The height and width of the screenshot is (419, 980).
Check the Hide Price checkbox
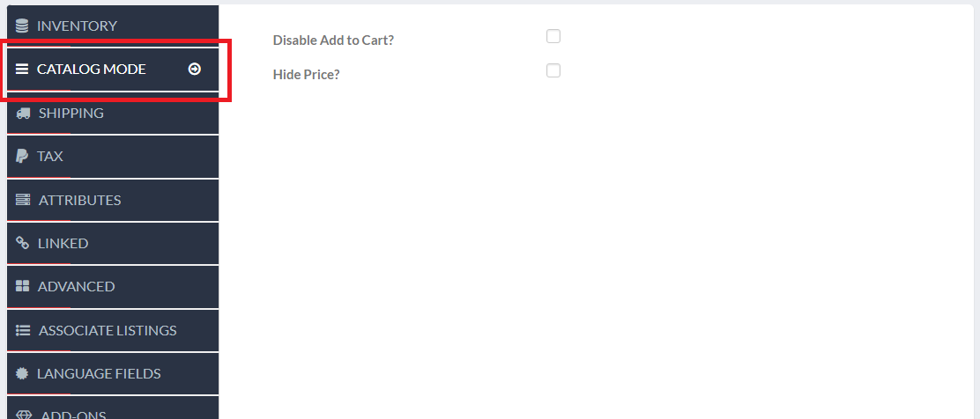[x=553, y=70]
